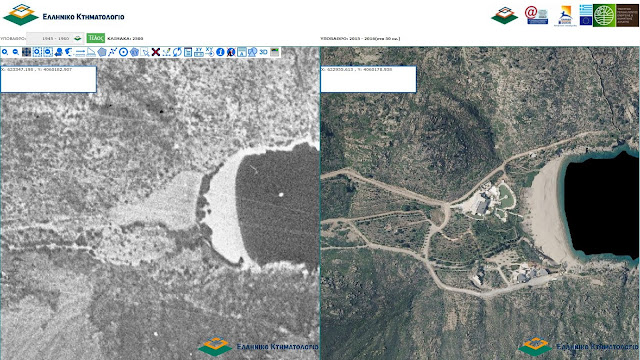This screenshot has width=640, height=360.
Task: Go to next map view
Action: pos(69,52)
